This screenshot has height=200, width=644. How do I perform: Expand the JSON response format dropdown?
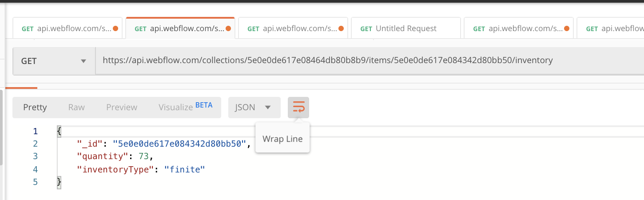pyautogui.click(x=254, y=108)
